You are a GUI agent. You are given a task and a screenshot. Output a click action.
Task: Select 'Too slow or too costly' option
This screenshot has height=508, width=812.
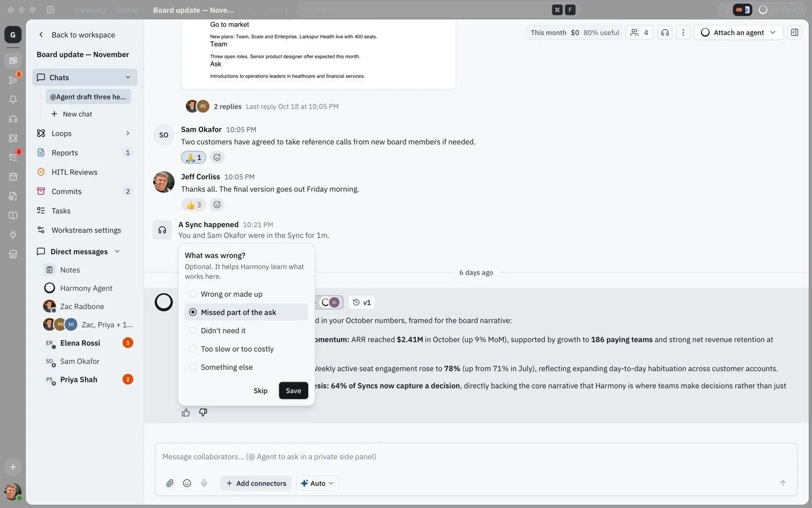tap(247, 349)
